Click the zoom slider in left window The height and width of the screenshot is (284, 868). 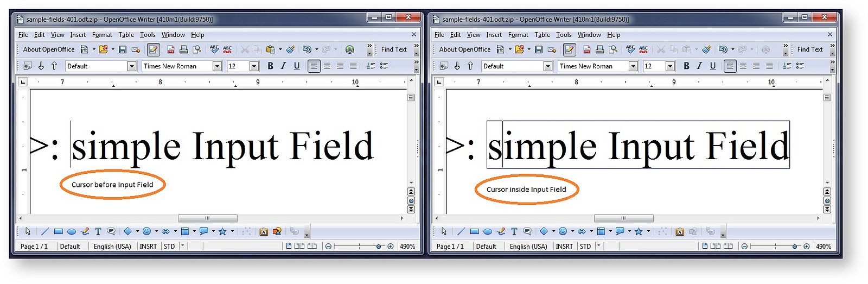[x=359, y=247]
